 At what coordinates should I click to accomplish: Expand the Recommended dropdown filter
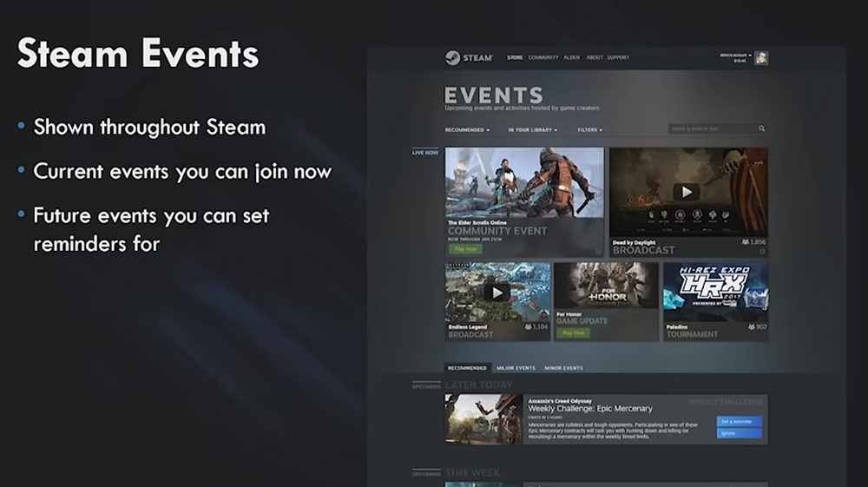pos(467,130)
